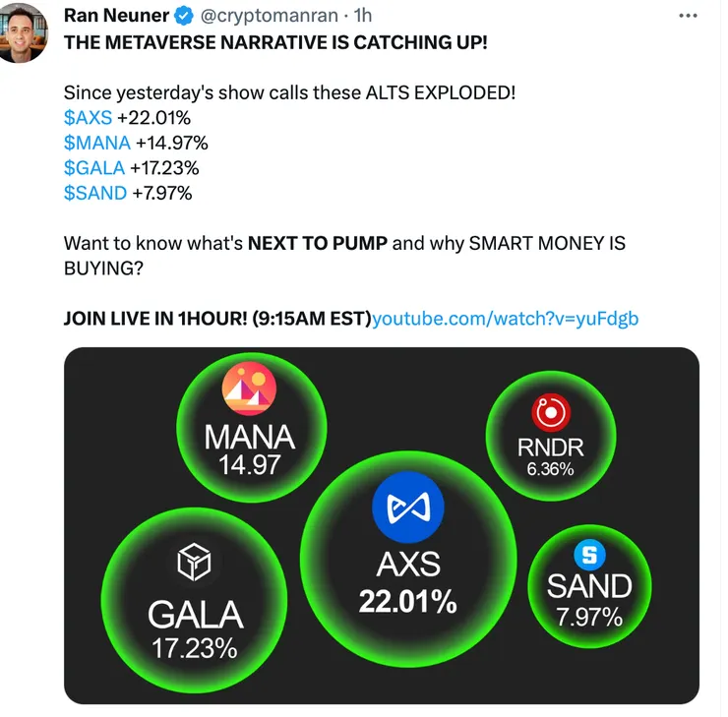Click the blue verified badge
728x717 pixels.
tap(185, 16)
